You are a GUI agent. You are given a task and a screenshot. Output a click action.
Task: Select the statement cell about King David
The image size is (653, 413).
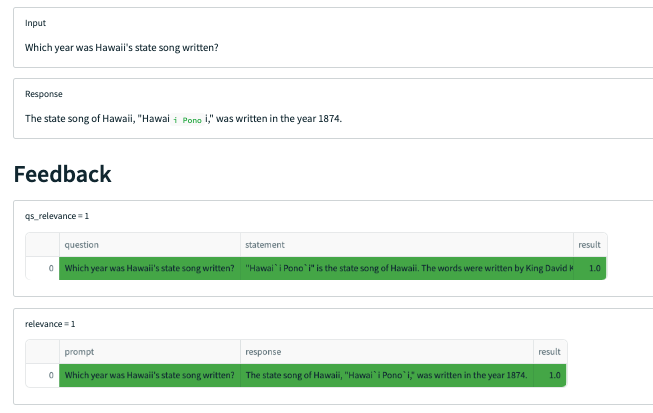(x=405, y=268)
